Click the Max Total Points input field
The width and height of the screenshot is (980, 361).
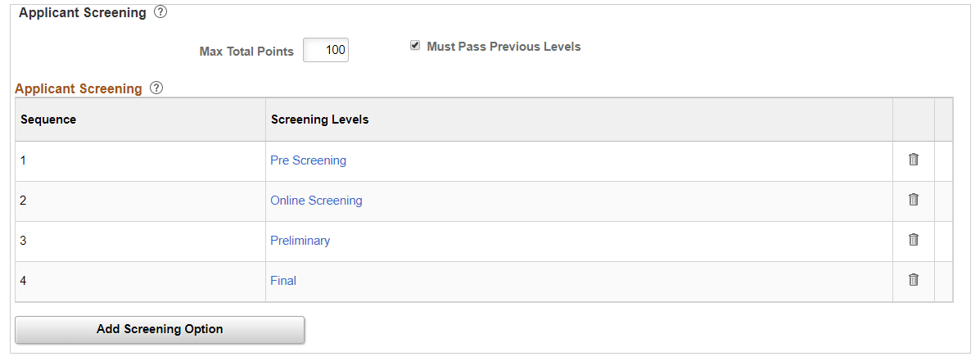tap(326, 50)
